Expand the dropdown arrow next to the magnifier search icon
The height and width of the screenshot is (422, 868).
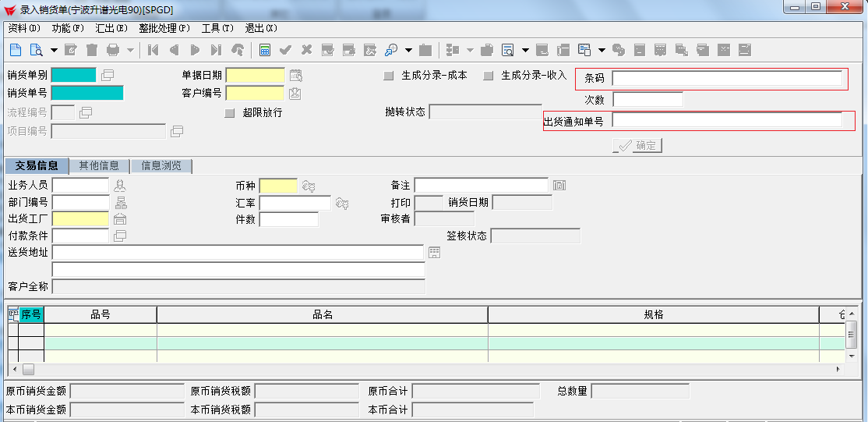tap(408, 51)
